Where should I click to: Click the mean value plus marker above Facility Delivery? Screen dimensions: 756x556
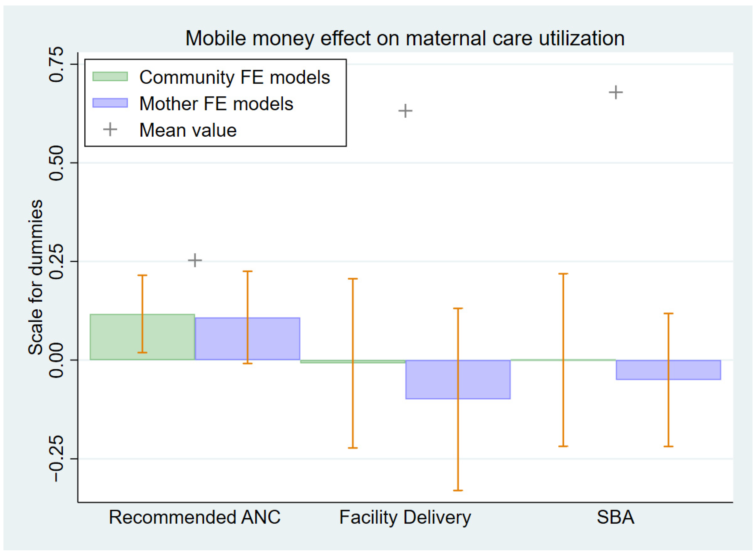(x=405, y=111)
